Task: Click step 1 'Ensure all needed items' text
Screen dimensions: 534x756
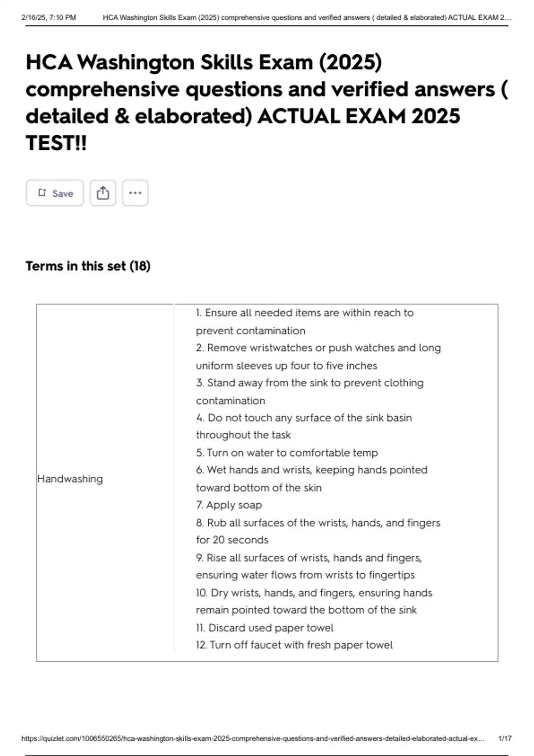Action: 304,313
